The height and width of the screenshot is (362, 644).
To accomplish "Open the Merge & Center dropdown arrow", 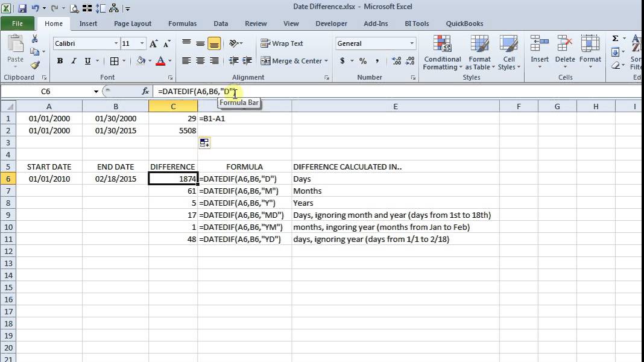I will [326, 61].
